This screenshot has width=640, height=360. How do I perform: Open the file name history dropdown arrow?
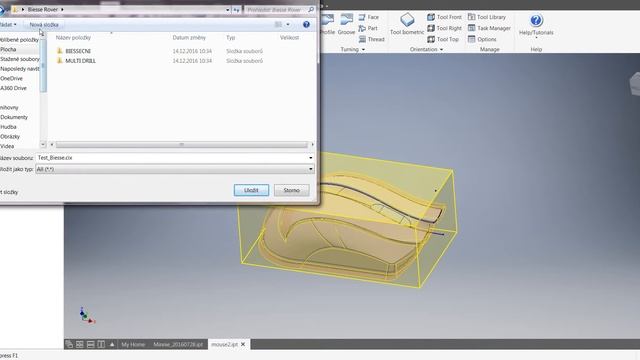311,158
